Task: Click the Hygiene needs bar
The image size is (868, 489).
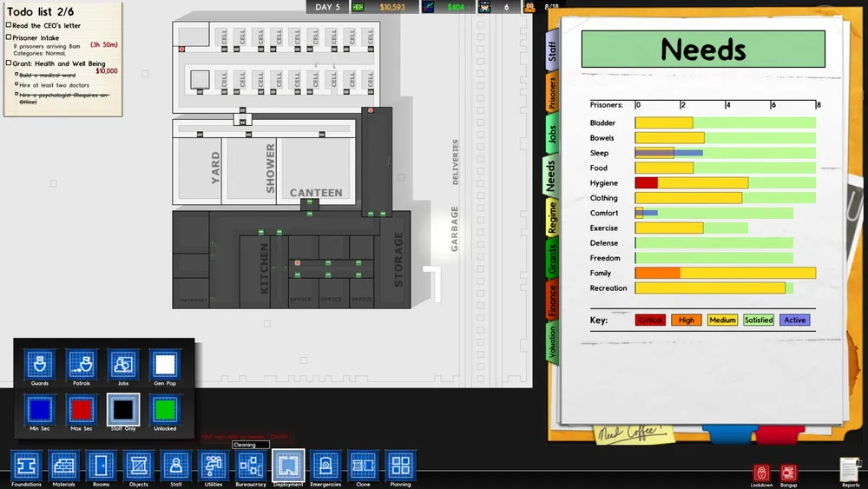Action: coord(725,183)
